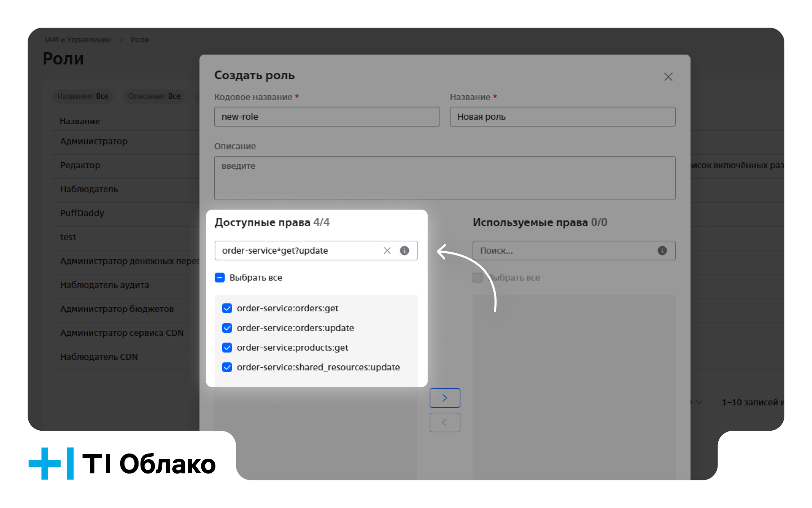Open the Описание: Все filter
This screenshot has height=508, width=812.
click(x=154, y=96)
